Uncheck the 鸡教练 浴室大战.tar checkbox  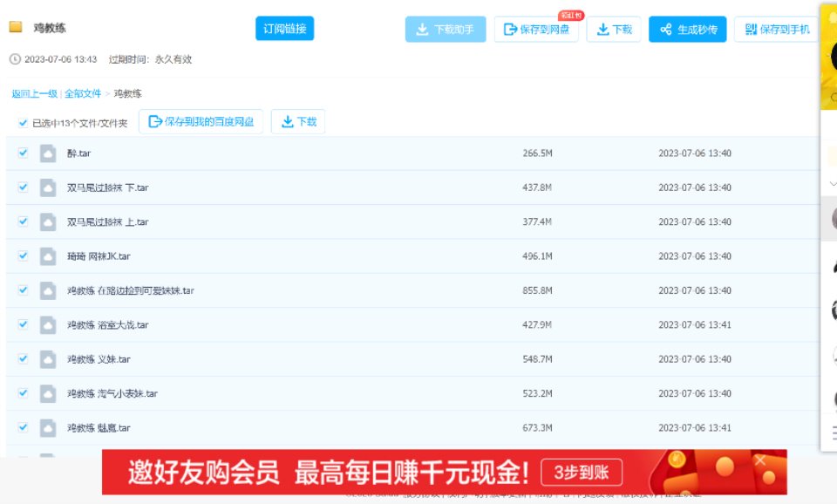tap(23, 324)
